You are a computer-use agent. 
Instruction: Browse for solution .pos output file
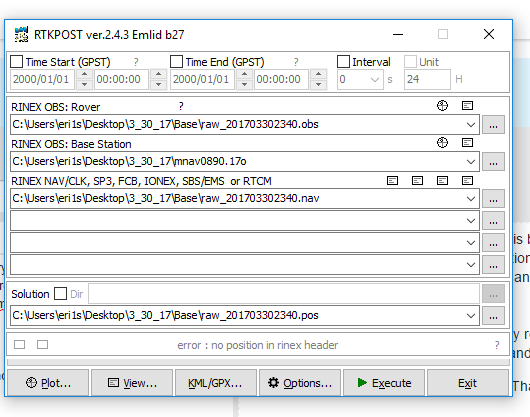(x=493, y=316)
